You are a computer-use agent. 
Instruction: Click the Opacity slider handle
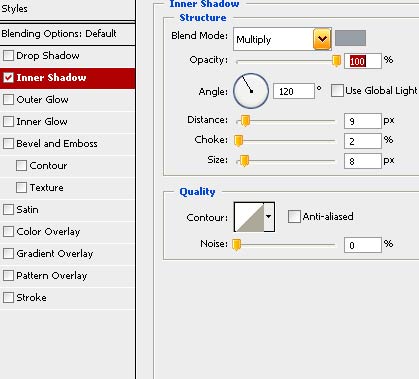336,61
